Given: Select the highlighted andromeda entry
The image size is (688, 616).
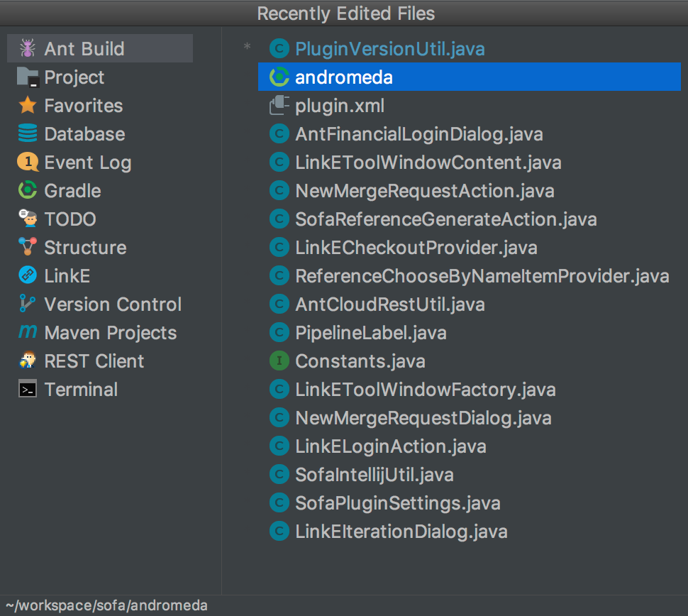Looking at the screenshot, I should [x=470, y=77].
